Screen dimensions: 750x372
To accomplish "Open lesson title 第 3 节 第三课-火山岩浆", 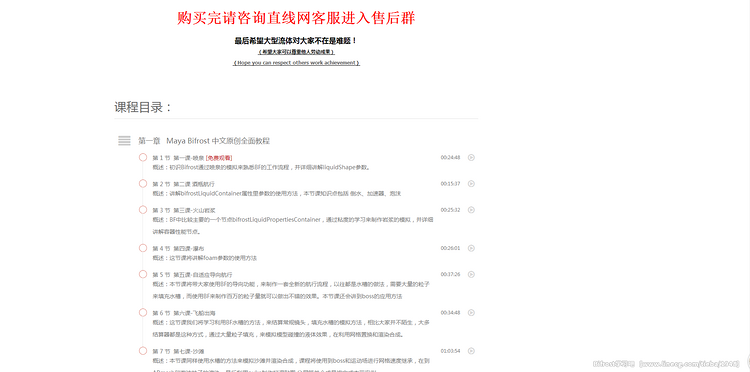I will (184, 210).
